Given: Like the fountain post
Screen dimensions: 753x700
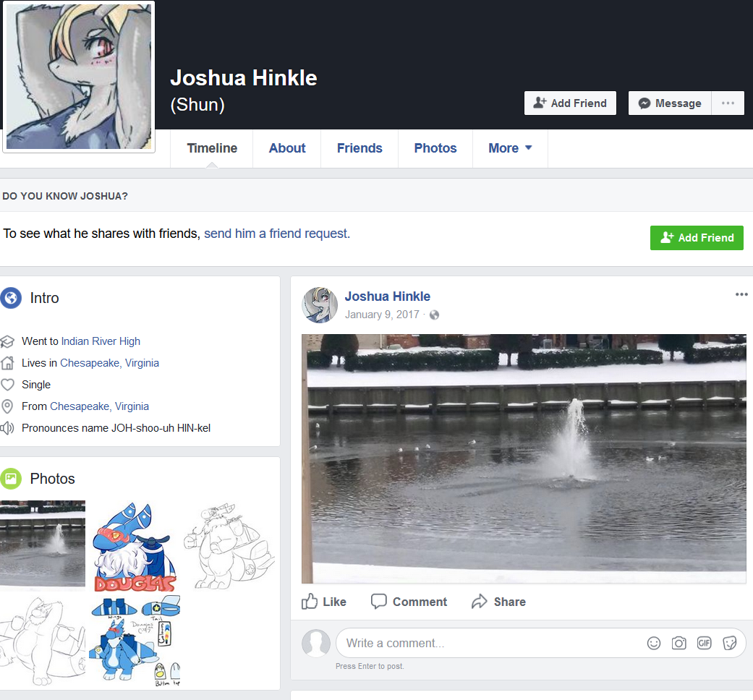Looking at the screenshot, I should pos(323,602).
